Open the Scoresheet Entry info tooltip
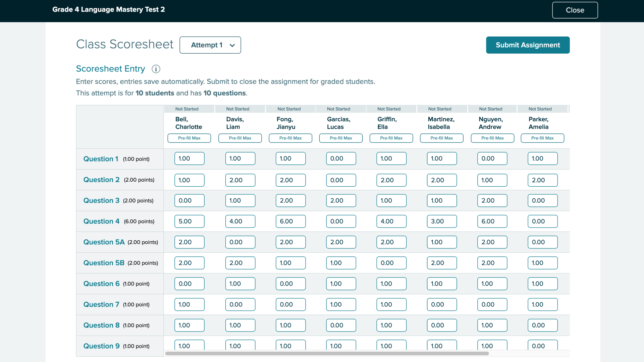 tap(156, 69)
